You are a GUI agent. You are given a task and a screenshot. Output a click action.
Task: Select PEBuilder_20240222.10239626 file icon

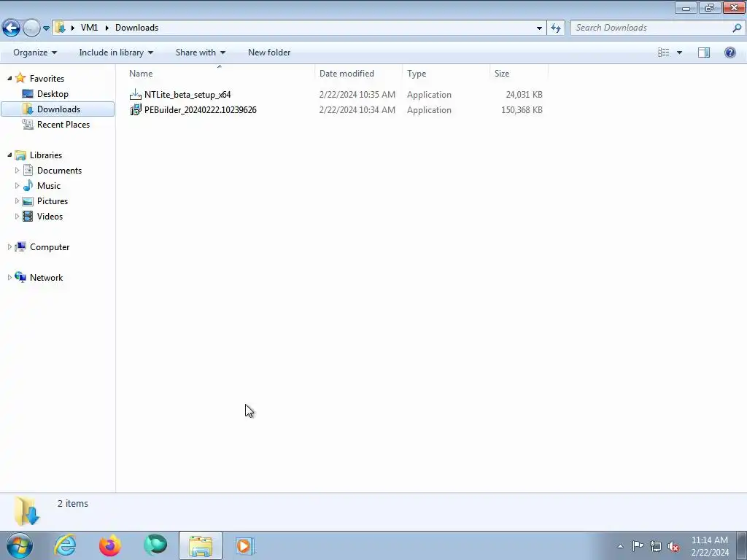pos(135,110)
